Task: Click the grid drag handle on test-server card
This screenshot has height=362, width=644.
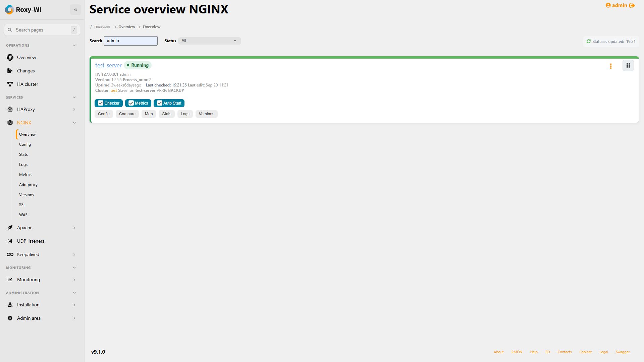Action: 628,65
